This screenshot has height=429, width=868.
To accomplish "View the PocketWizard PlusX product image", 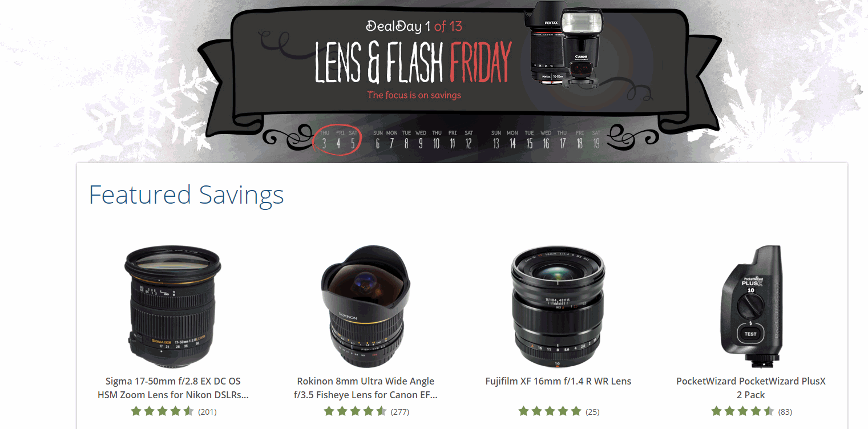I will click(750, 305).
